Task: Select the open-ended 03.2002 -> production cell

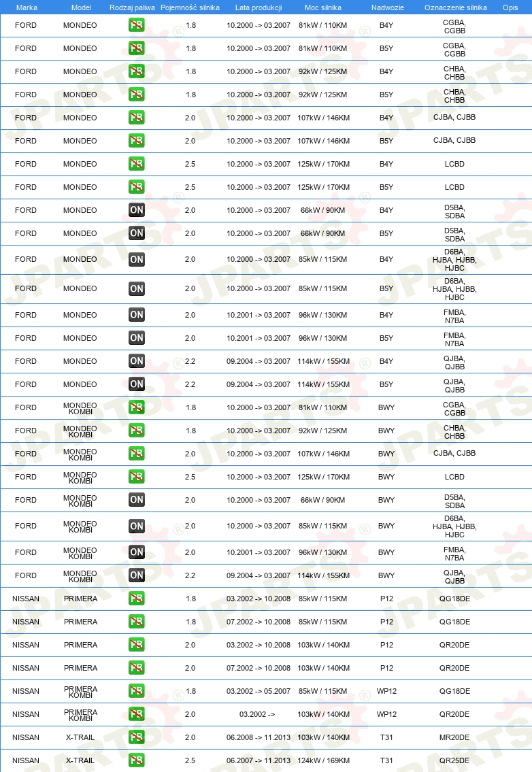Action: [x=258, y=714]
